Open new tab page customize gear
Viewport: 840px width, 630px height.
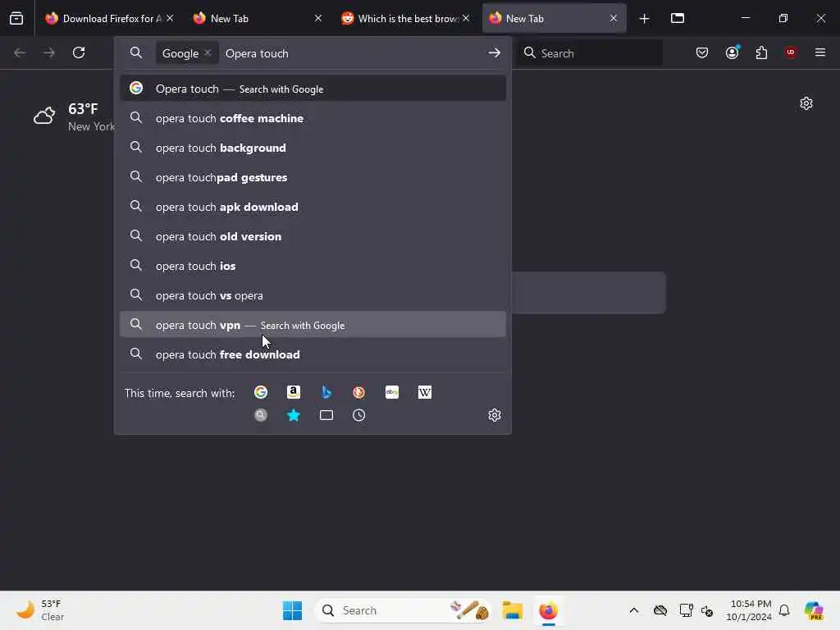(806, 103)
